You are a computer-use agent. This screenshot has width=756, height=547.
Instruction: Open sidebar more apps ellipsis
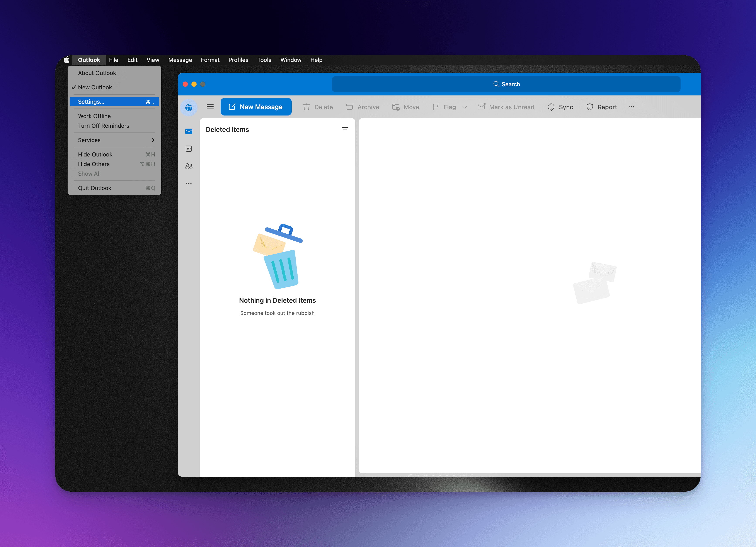point(189,183)
